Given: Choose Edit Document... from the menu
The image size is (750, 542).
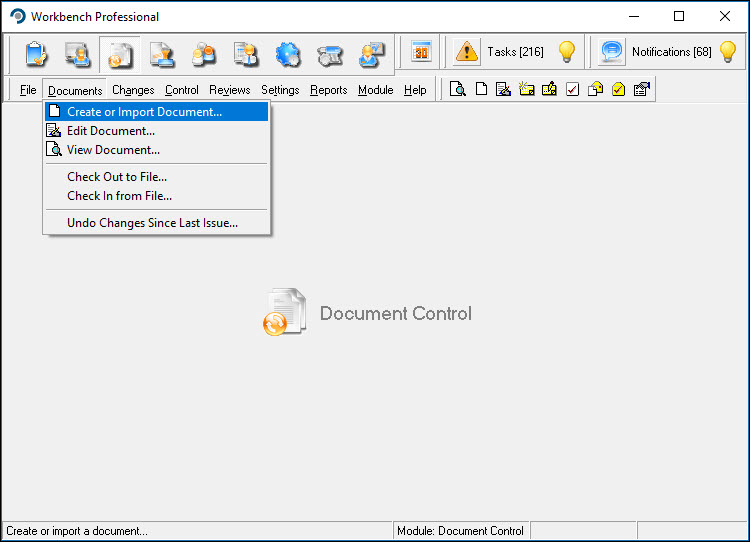Looking at the screenshot, I should [x=156, y=131].
